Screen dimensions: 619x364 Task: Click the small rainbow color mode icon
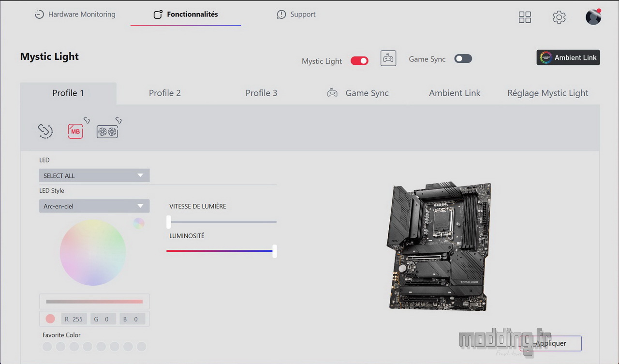[139, 223]
